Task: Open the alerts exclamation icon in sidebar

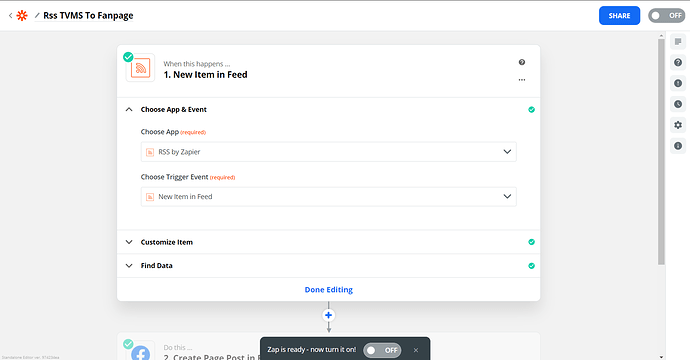Action: coord(678,83)
